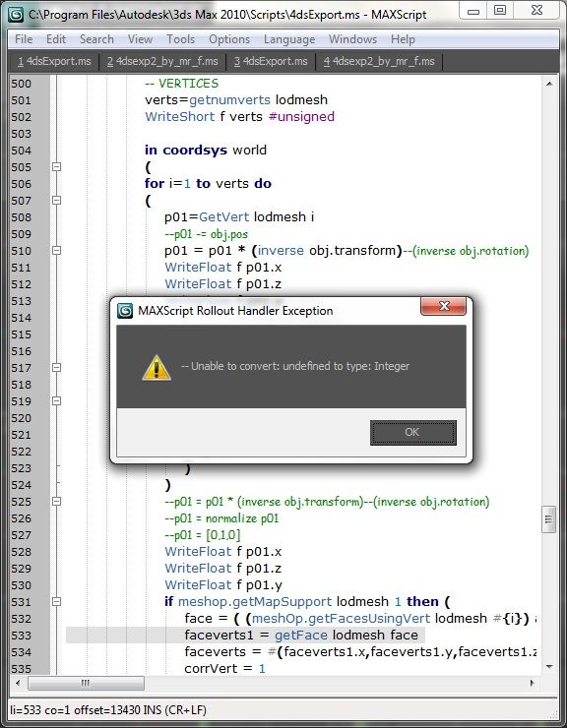
Task: Click the status bar line/column info
Action: click(x=108, y=710)
